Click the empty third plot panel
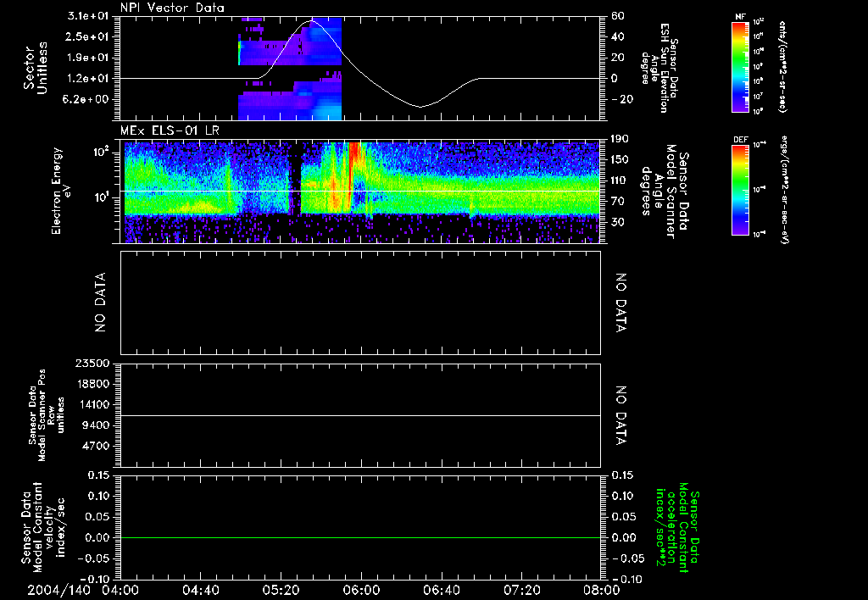Screen dimensions: 868x600 coord(360,303)
